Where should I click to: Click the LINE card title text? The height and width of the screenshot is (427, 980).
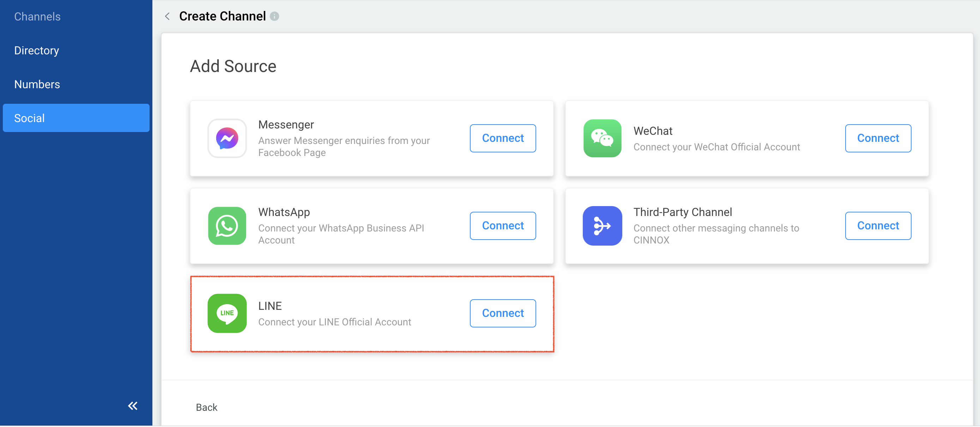[x=270, y=306]
